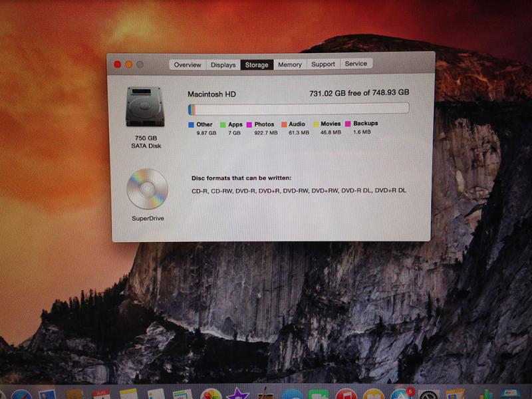Open Safari from the Dock
This screenshot has width=532, height=399.
[x=21, y=394]
